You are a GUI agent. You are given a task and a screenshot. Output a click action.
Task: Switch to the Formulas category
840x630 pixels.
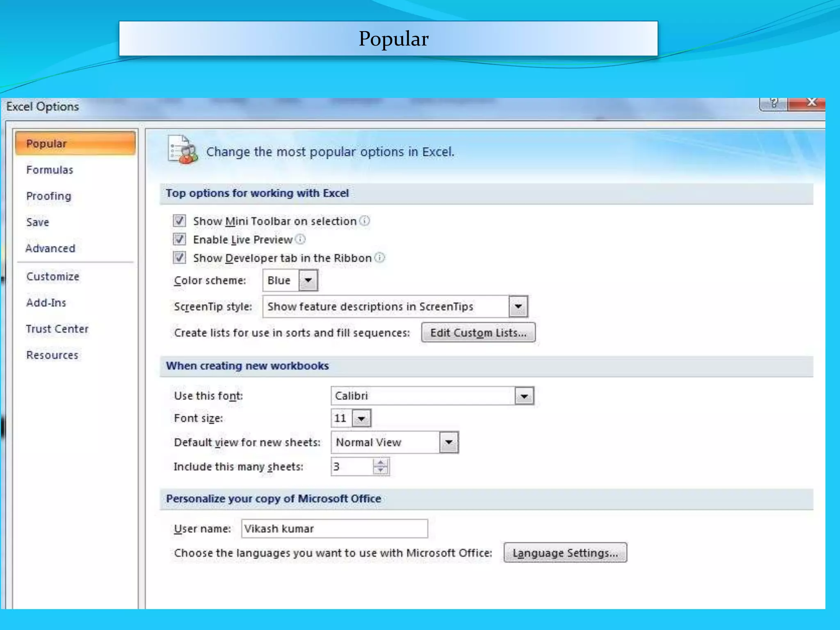point(50,170)
